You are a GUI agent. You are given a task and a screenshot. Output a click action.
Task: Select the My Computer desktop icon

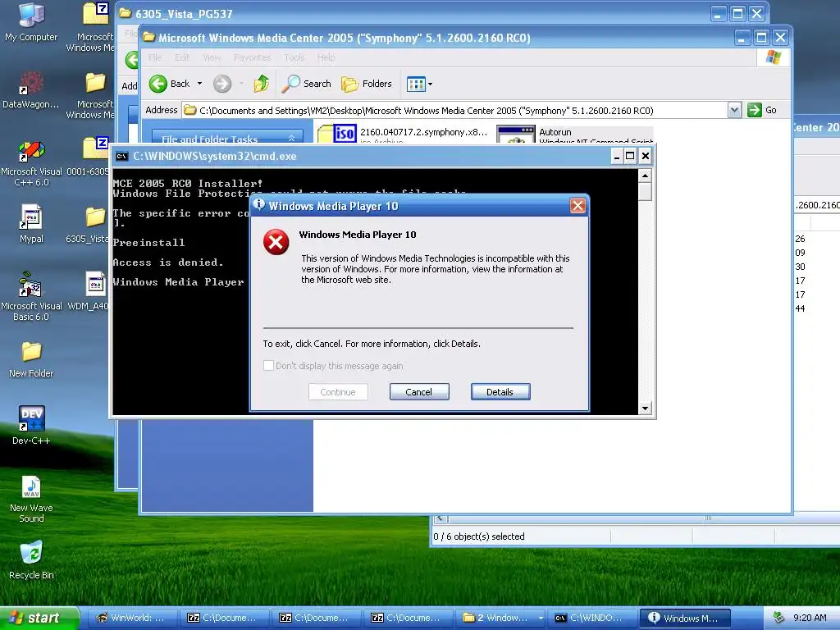pos(31,22)
